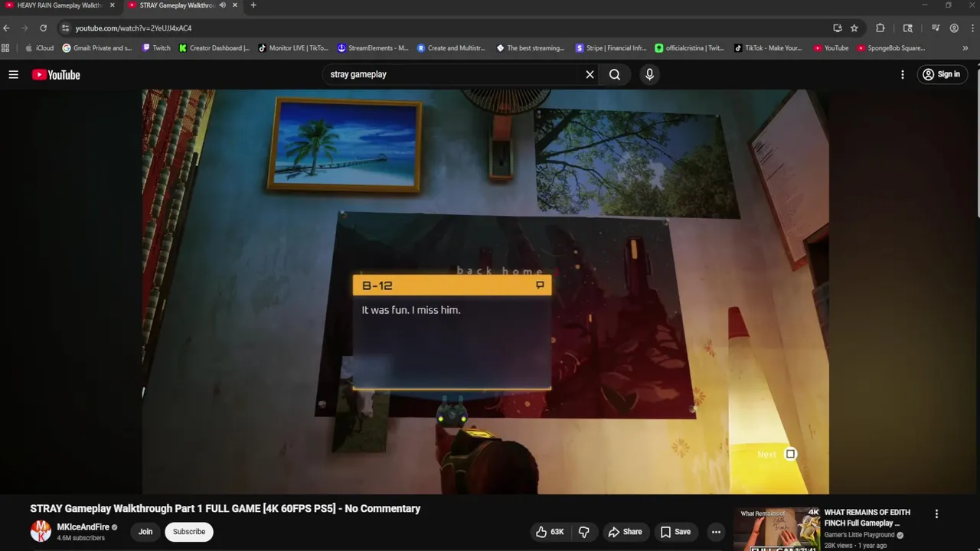Open the Creator Dashboard bookmark
Viewport: 980px width, 551px height.
pyautogui.click(x=214, y=48)
